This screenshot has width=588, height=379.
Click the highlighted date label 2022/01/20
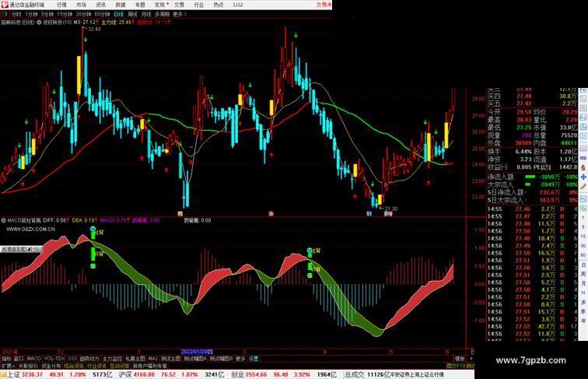click(197, 352)
